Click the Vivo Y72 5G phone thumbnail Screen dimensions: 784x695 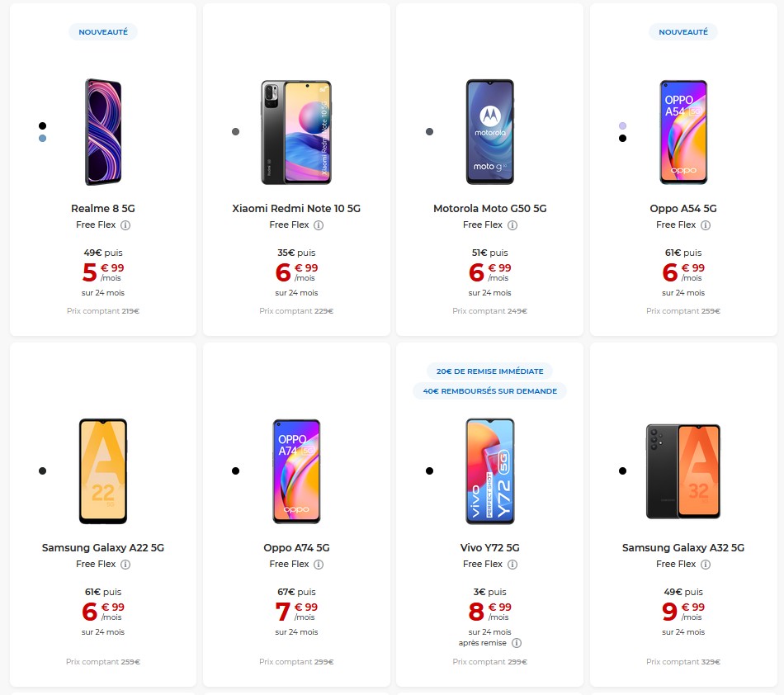pos(489,470)
